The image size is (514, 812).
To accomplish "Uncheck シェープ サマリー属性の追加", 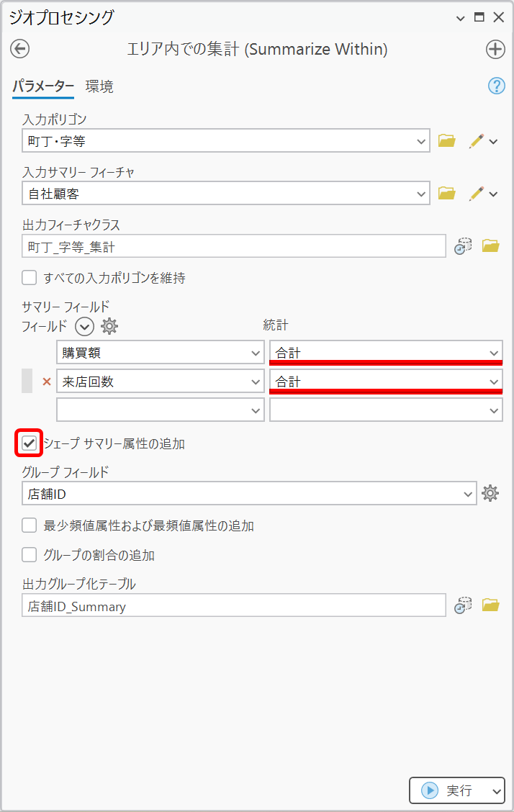I will click(30, 443).
